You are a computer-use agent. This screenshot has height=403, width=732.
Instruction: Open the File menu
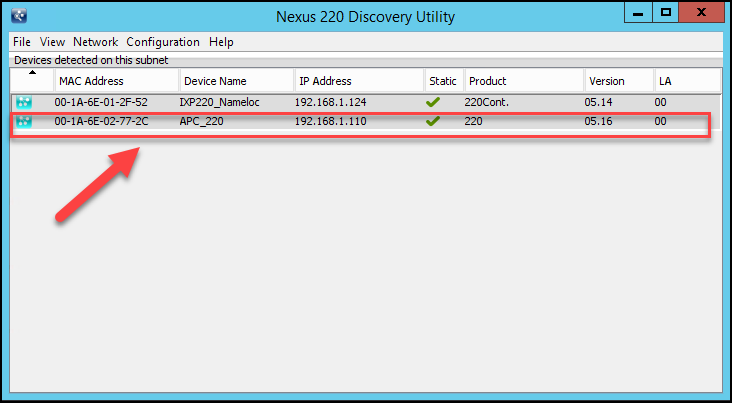[21, 42]
